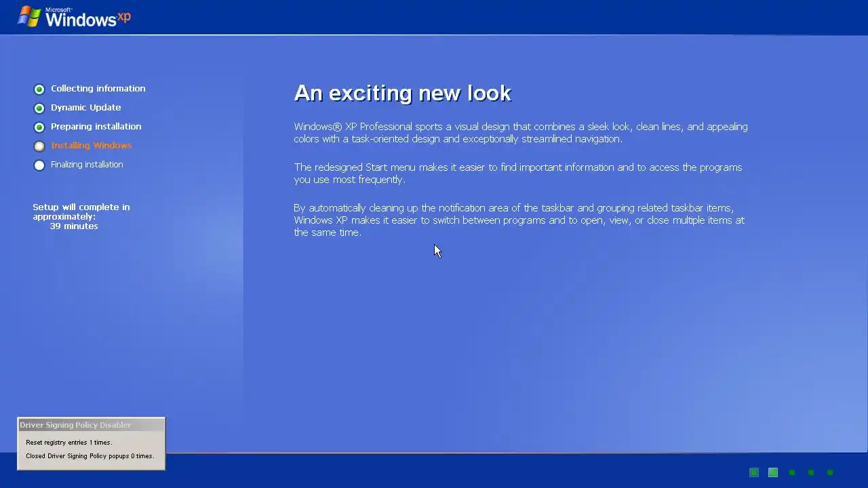Click the active bullet beside Installing Windows
This screenshot has width=868, height=488.
click(39, 146)
